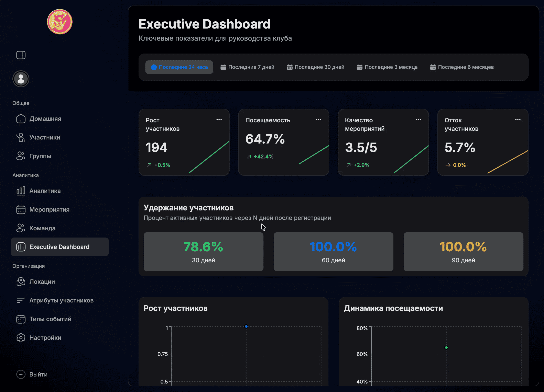Image resolution: width=544 pixels, height=392 pixels.
Task: Click the Выйти logout icon
Action: click(x=21, y=374)
